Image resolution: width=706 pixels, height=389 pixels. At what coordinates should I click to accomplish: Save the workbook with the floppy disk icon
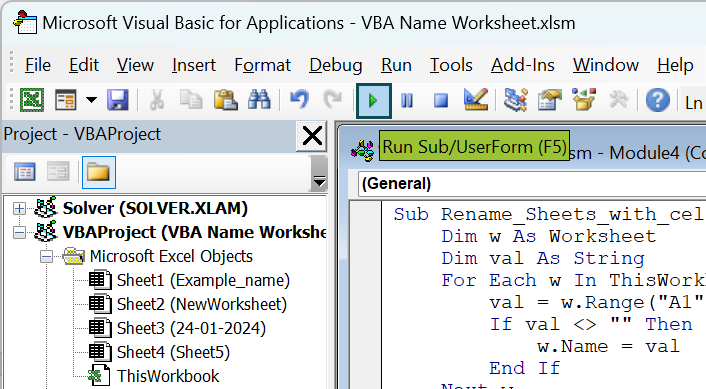118,100
